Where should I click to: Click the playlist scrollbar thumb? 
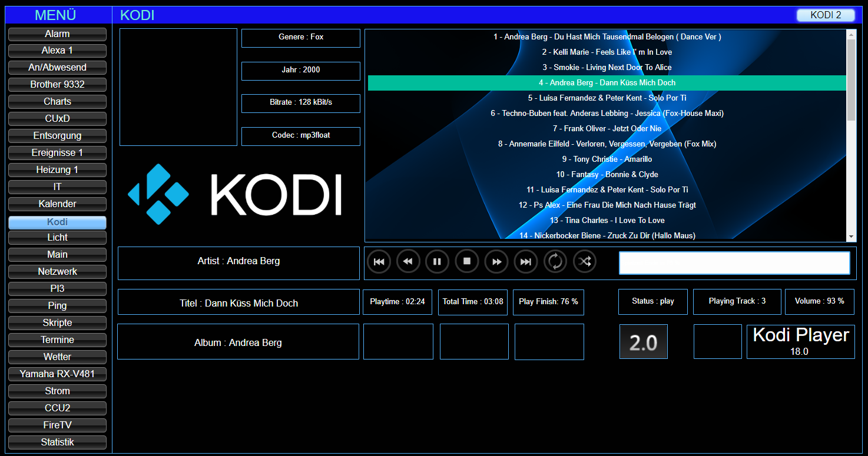click(852, 80)
